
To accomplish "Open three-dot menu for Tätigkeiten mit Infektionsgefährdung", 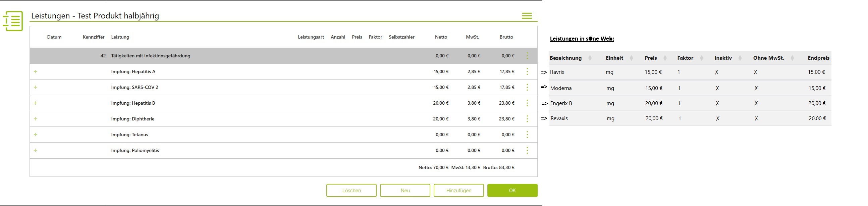I will tap(527, 56).
